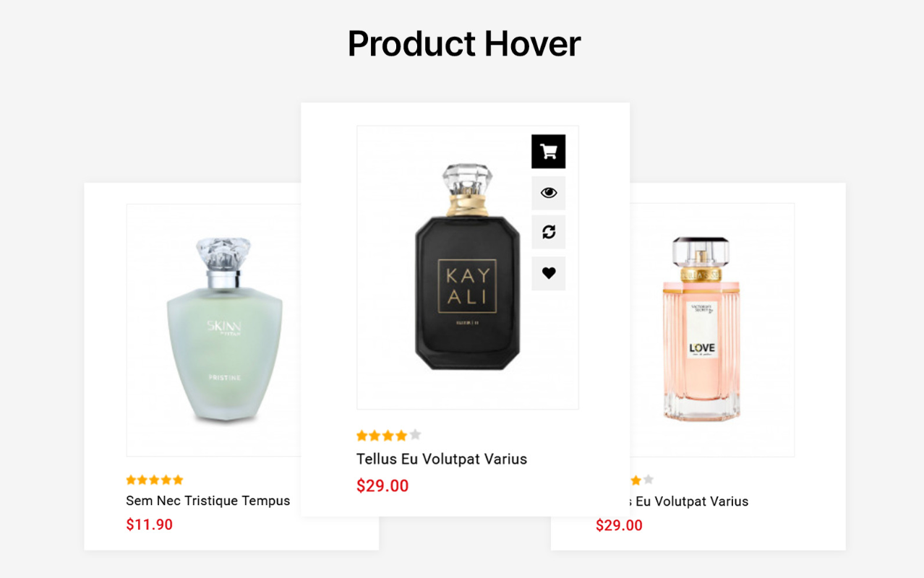Screen dimensions: 924x578
Task: Click the $11.90 price on left card
Action: click(150, 525)
